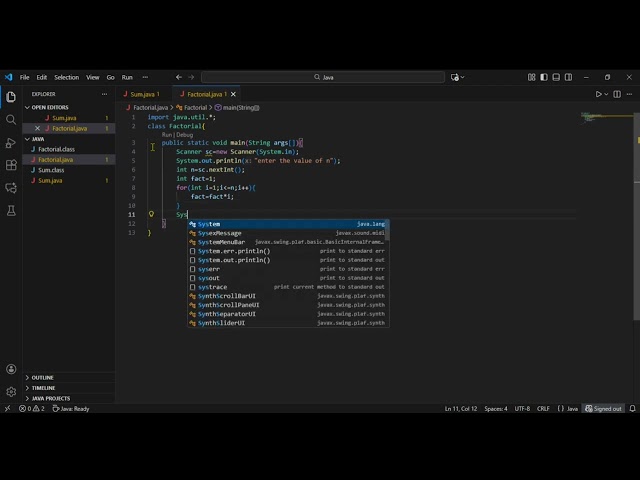Click the code minimap preview

607,117
